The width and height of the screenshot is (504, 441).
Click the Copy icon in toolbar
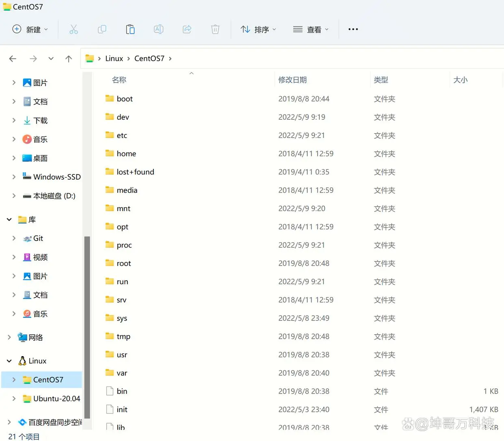[x=102, y=29]
